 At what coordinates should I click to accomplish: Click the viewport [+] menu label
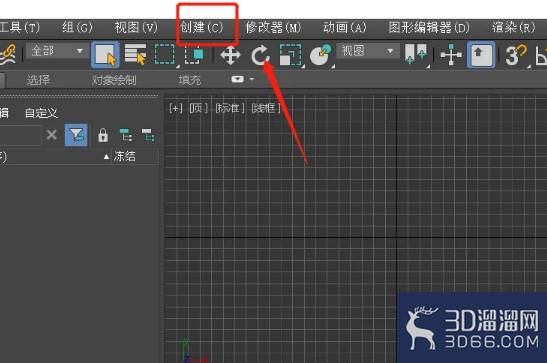coord(176,108)
